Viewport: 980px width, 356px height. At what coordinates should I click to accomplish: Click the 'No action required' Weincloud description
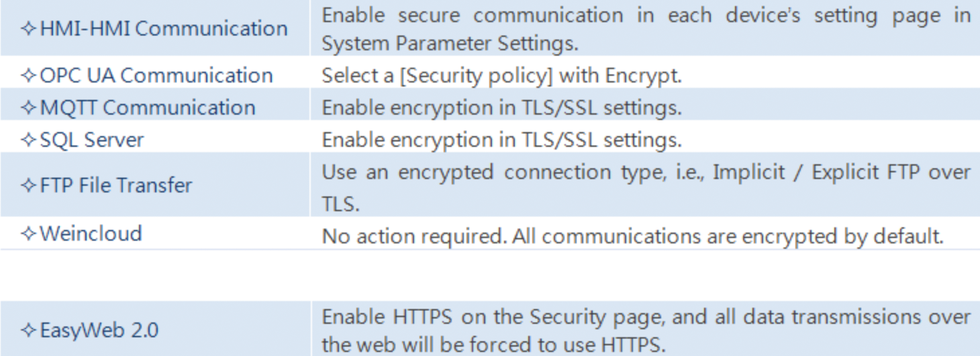632,237
